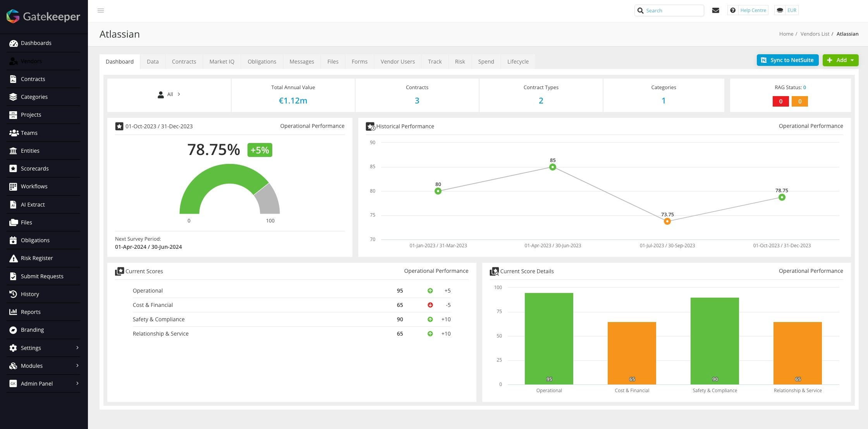Click the Files folder icon in the sidebar

(14, 222)
